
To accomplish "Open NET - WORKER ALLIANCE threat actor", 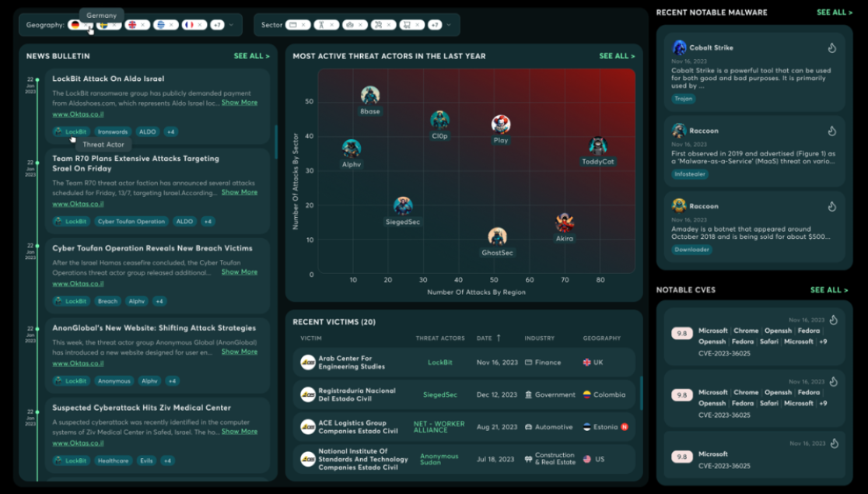I will tap(439, 427).
